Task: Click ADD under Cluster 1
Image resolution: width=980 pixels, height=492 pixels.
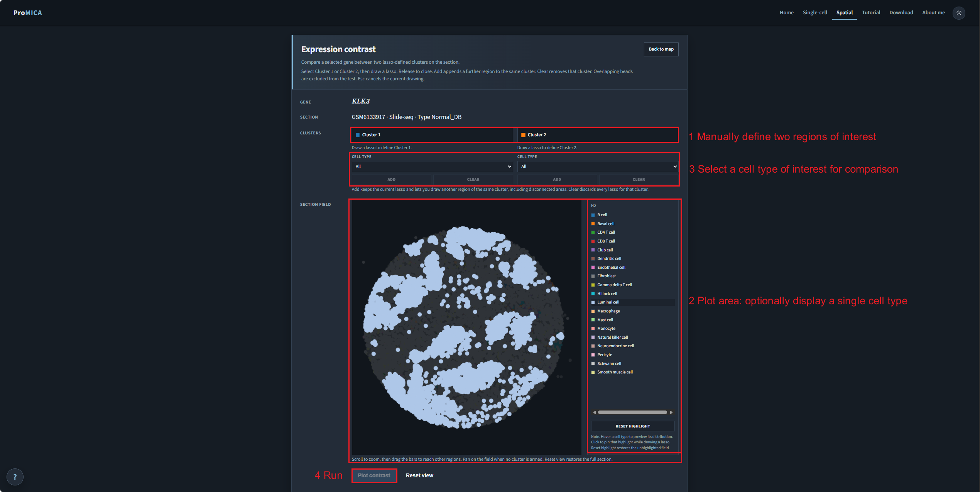Action: [x=391, y=180]
